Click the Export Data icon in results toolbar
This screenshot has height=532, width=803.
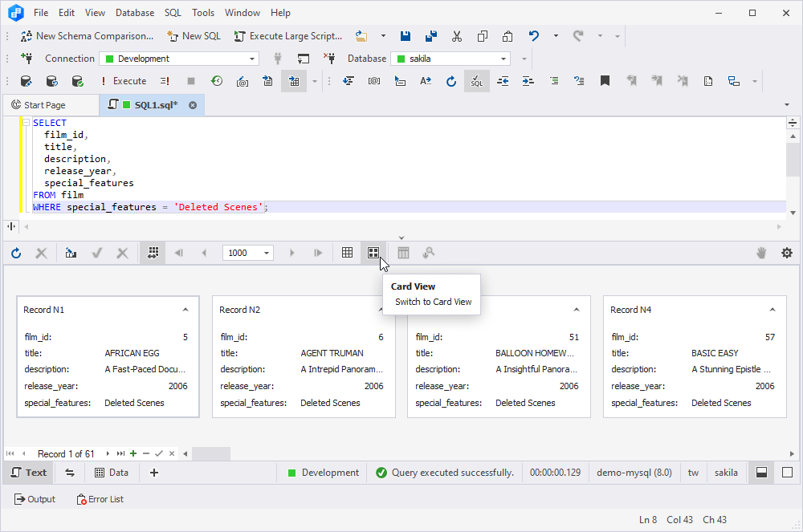tap(71, 253)
